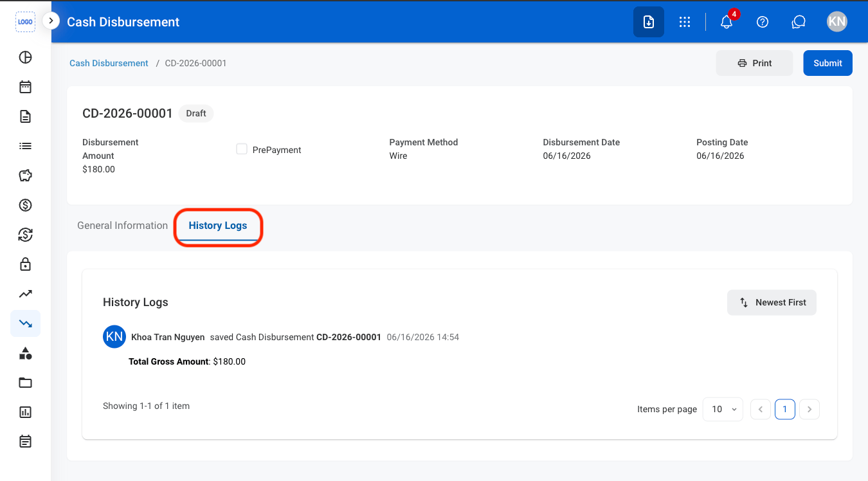Viewport: 868px width, 481px height.
Task: Select the highlighted trending-down sidebar icon
Action: [25, 323]
